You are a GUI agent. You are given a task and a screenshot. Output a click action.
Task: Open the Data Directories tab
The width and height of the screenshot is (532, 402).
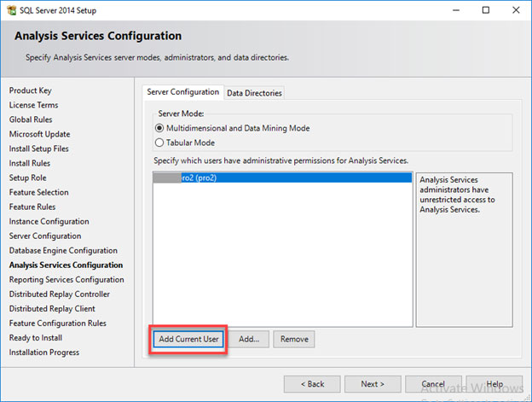click(254, 93)
